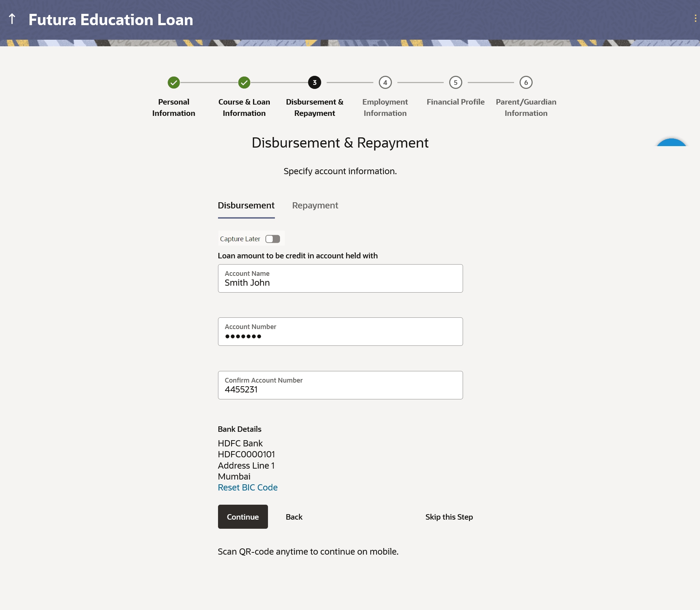Click the Back button
This screenshot has width=700, height=610.
click(x=294, y=517)
